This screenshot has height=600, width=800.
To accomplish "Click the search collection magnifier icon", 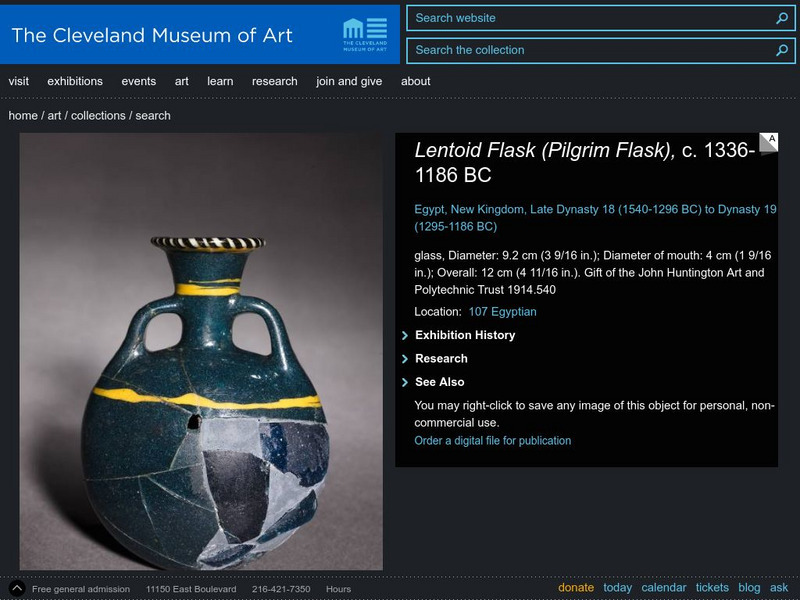I will (782, 50).
